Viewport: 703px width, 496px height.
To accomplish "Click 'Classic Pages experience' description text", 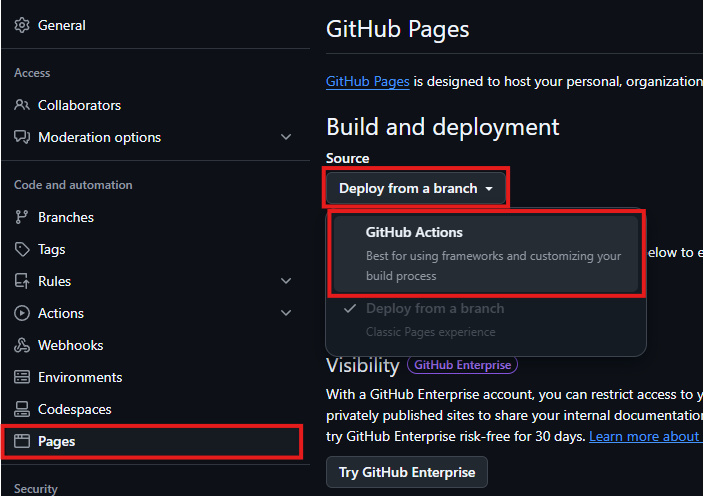I will (x=430, y=332).
